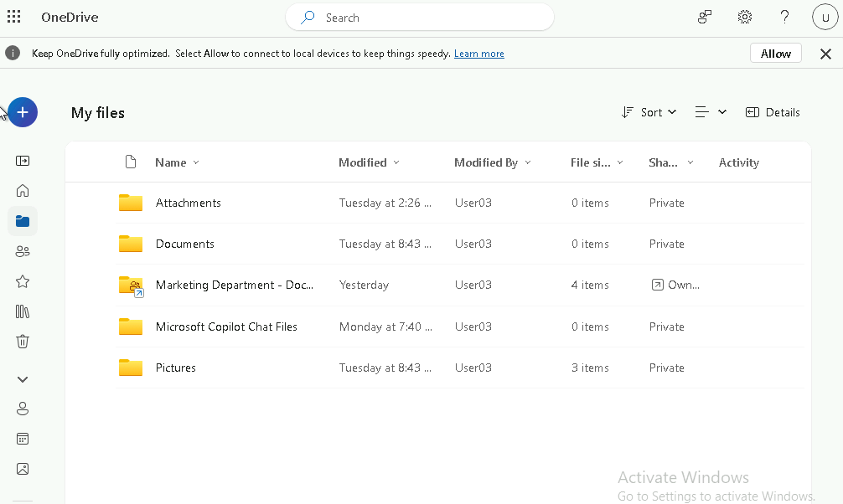This screenshot has height=504, width=843.
Task: Click the Marketing Department shared folder icon
Action: [x=132, y=285]
